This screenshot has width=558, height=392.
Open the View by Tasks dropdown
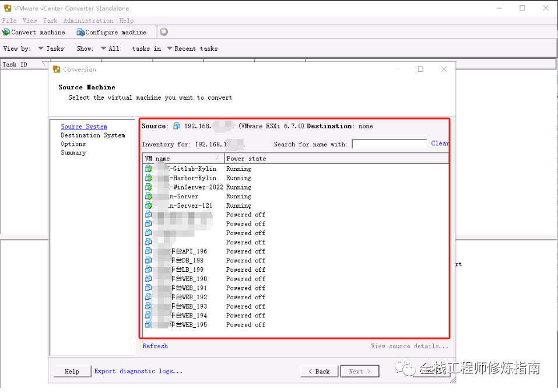[51, 48]
